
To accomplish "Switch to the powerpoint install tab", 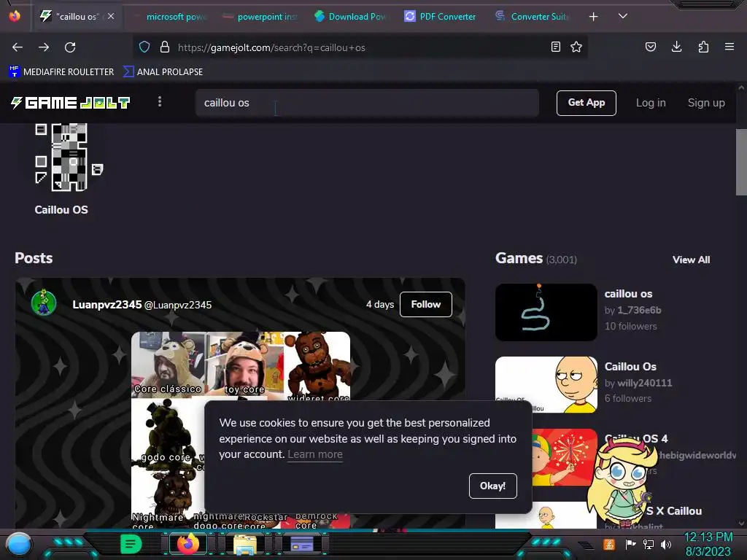I will 262,17.
